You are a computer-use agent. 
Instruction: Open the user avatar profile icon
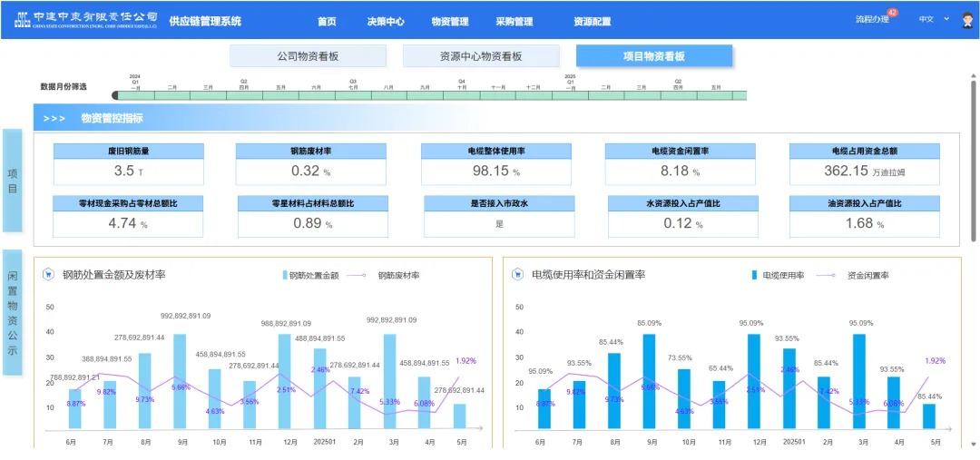[x=967, y=20]
